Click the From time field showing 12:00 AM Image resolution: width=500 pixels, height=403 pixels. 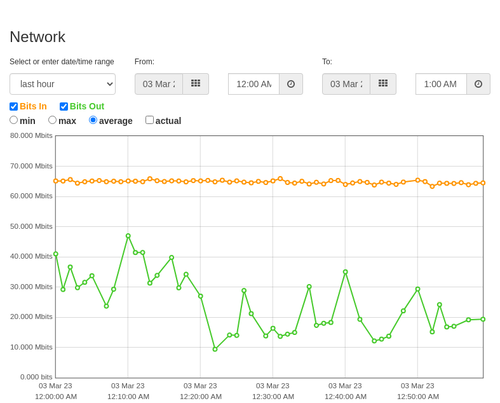pyautogui.click(x=254, y=84)
